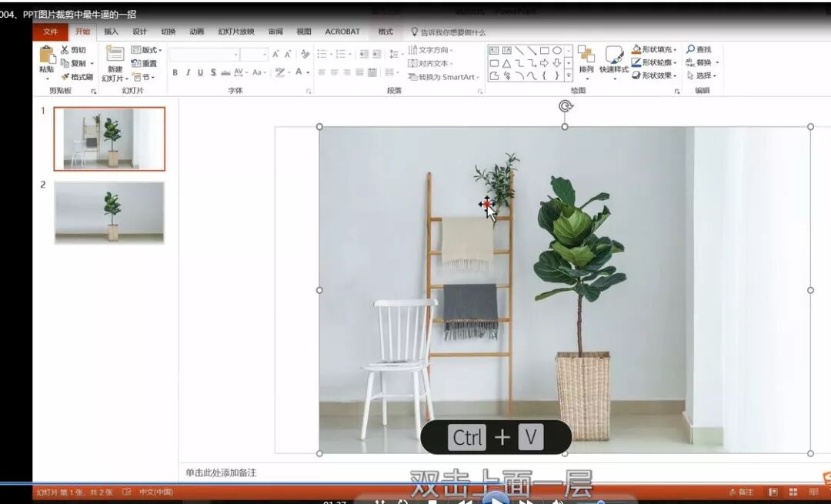Open the File (文件) tab

[50, 32]
